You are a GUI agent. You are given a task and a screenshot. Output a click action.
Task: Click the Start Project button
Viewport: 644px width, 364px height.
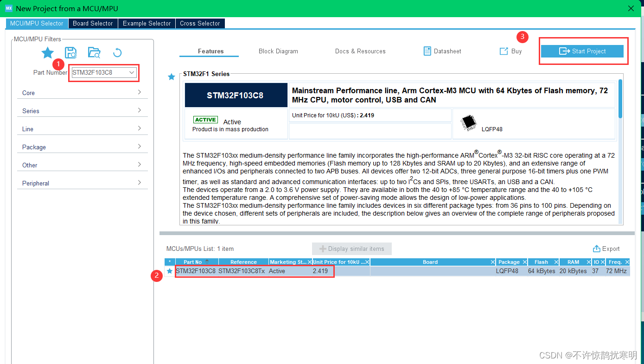(582, 51)
